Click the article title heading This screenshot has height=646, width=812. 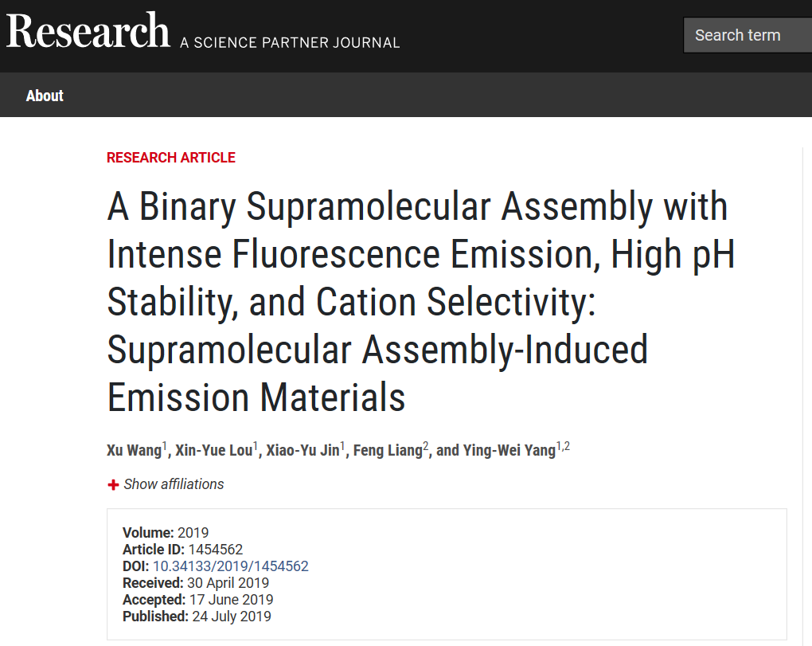[x=417, y=303]
